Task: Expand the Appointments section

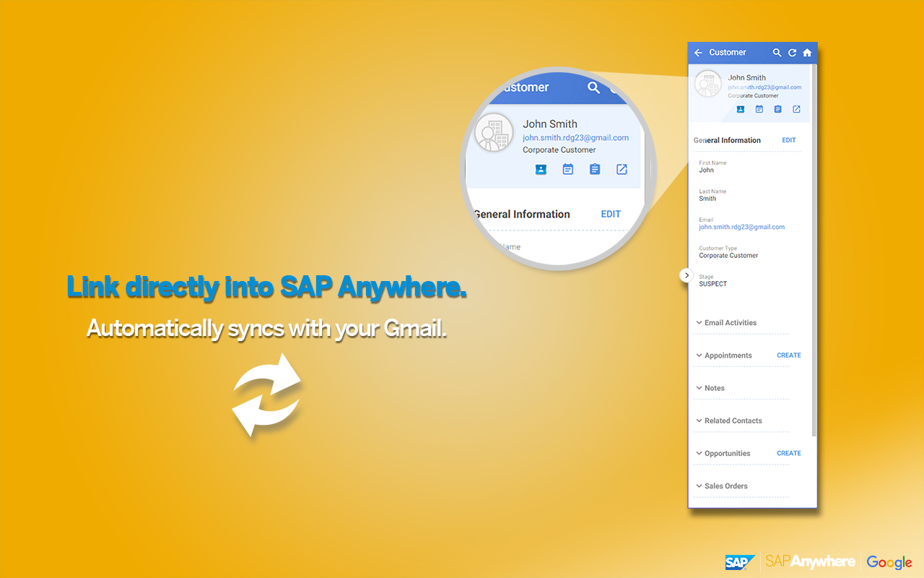Action: pyautogui.click(x=724, y=355)
